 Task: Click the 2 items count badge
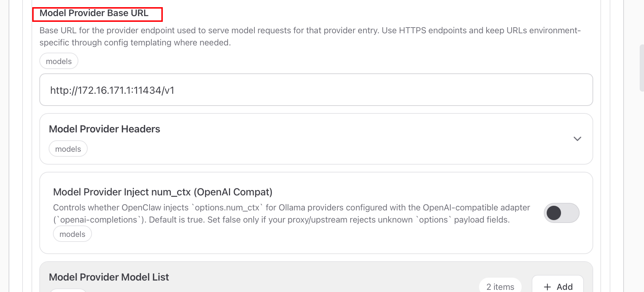point(500,286)
